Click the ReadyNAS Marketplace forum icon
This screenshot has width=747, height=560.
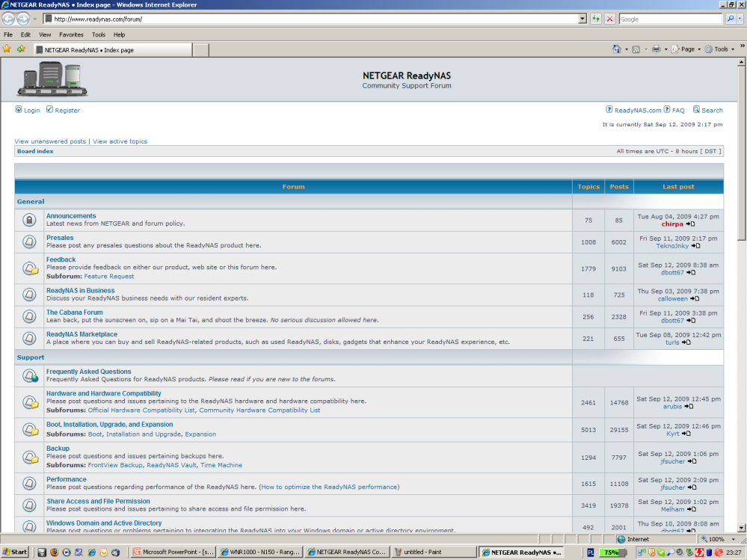[x=29, y=339]
